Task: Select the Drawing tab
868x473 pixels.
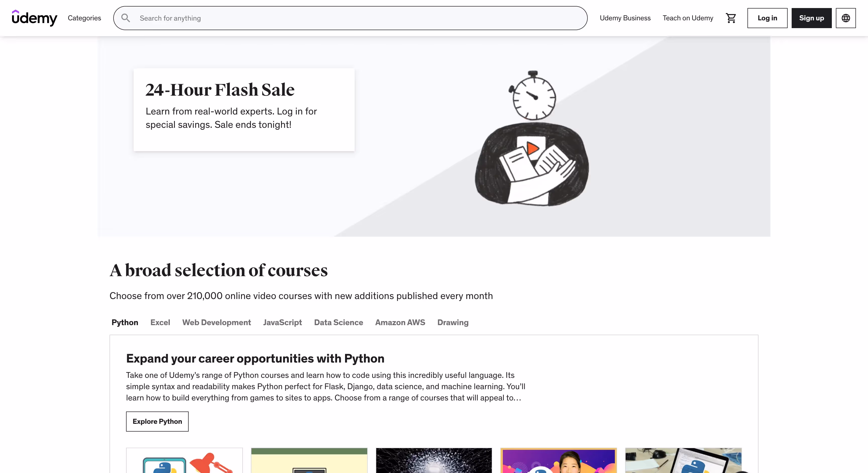Action: [453, 322]
